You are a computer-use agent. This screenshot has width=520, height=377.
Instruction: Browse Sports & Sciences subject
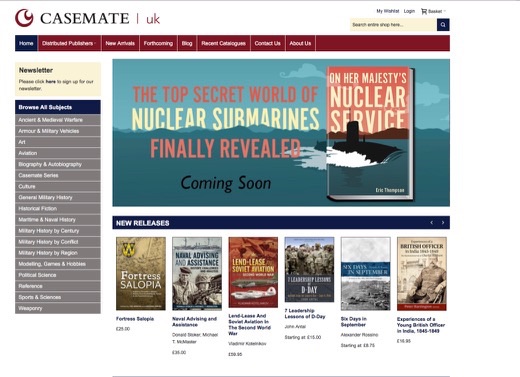58,297
